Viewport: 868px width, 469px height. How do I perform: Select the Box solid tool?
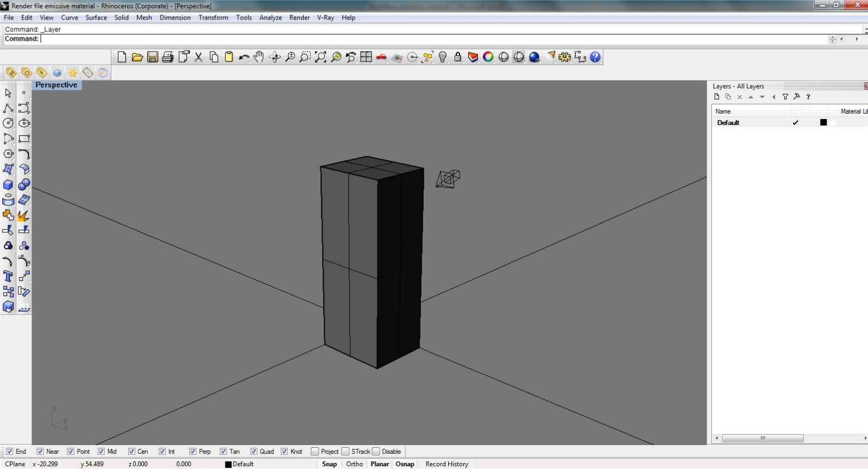coord(8,185)
